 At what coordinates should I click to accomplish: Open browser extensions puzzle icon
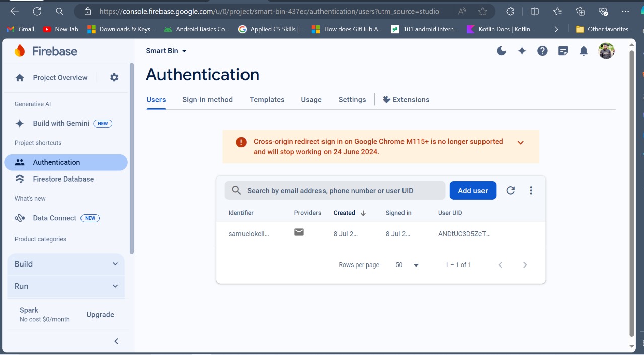(510, 11)
